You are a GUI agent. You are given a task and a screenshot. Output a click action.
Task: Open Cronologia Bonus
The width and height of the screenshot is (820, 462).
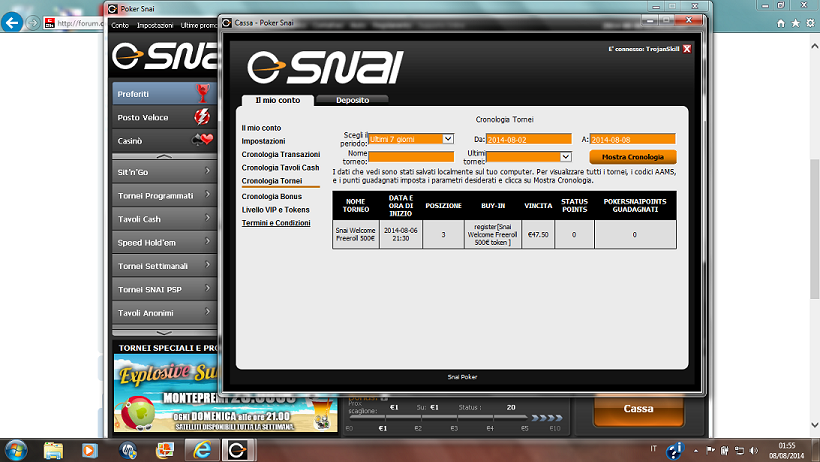point(272,196)
